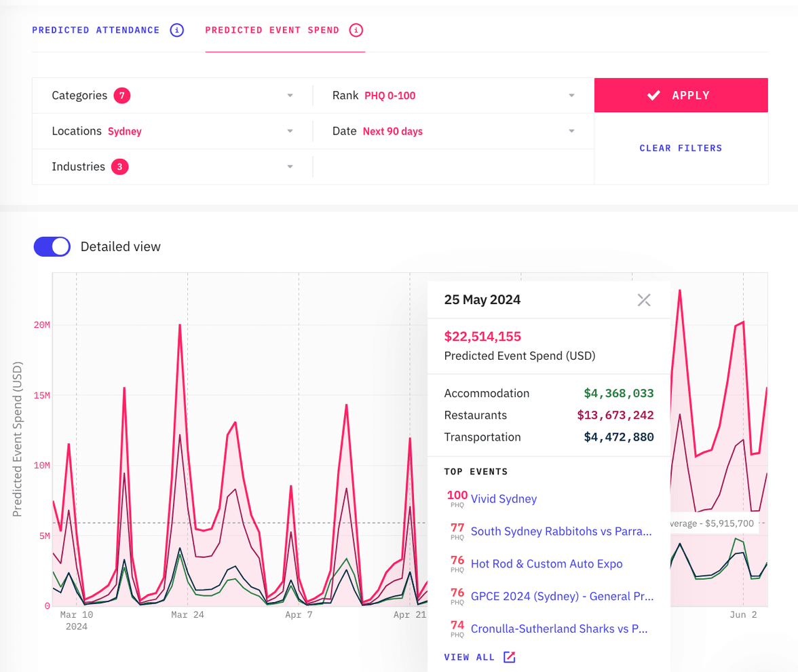Click the Mar 24 peak on the chart
The width and height of the screenshot is (798, 672).
pyautogui.click(x=180, y=325)
